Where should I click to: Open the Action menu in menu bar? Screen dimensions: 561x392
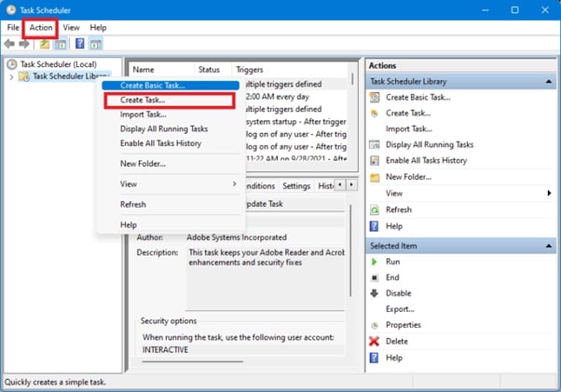41,28
